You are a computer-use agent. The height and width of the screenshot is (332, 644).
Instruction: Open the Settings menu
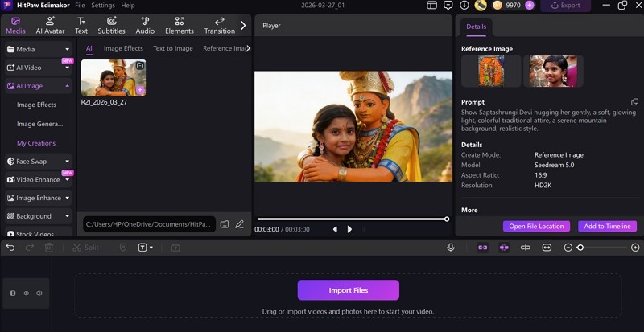(103, 6)
